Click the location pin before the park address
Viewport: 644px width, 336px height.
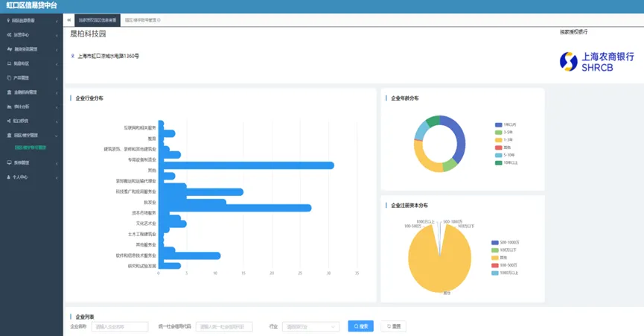tap(73, 56)
